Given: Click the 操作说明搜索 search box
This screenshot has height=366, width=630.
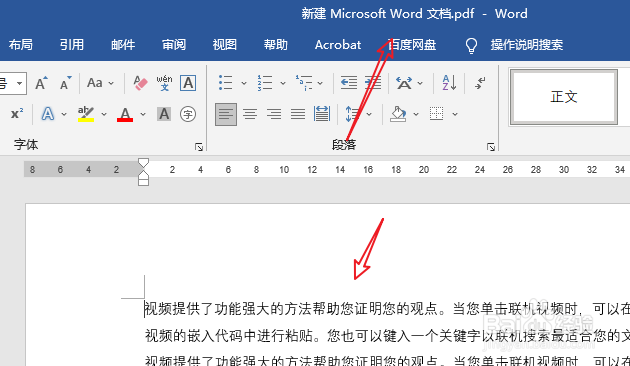Looking at the screenshot, I should pos(526,45).
